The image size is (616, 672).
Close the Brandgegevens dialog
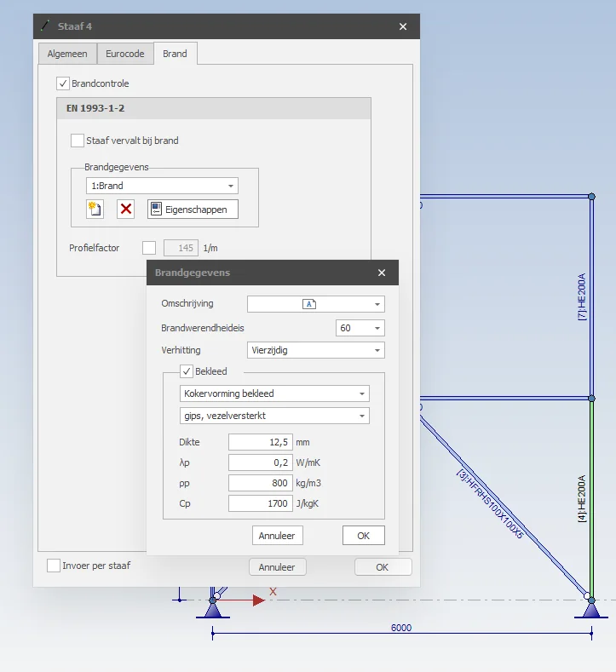(x=382, y=273)
